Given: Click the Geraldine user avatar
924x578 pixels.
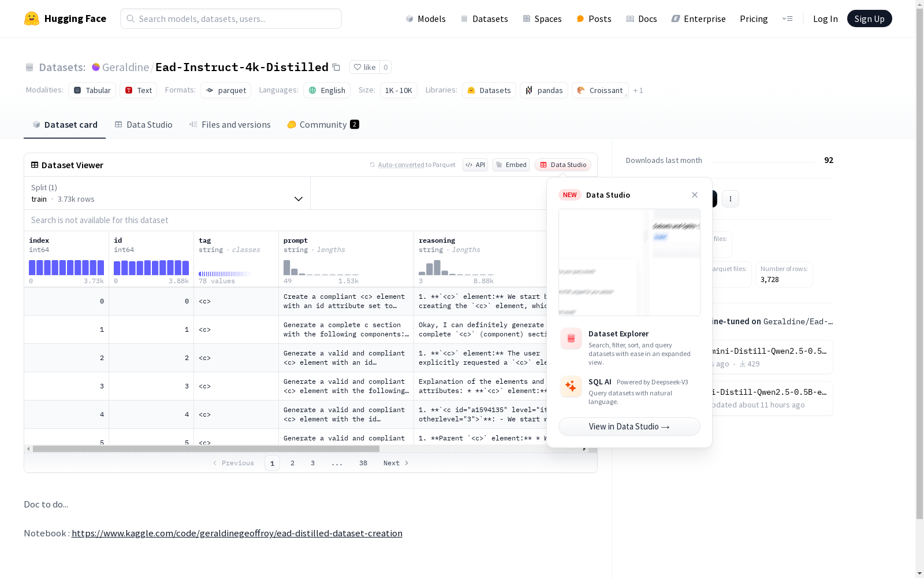Looking at the screenshot, I should coord(96,67).
